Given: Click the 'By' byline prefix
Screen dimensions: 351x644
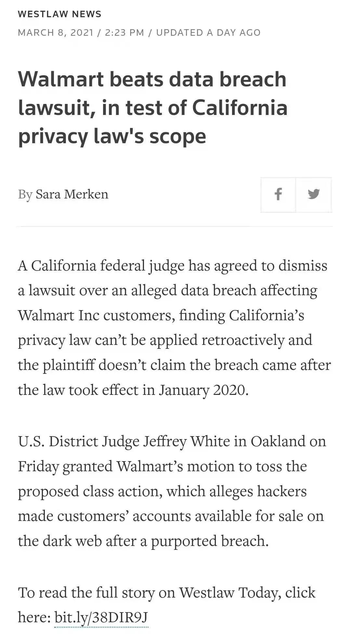Looking at the screenshot, I should [x=25, y=195].
